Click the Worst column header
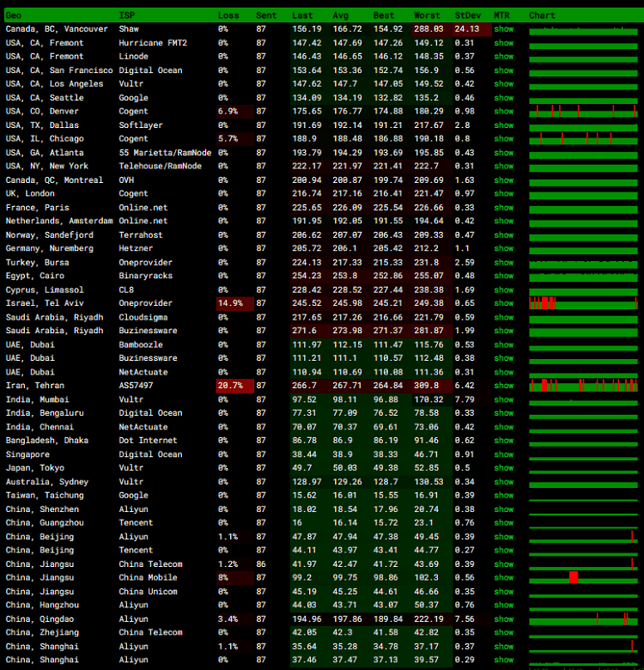This screenshot has width=644, height=670. [x=427, y=15]
